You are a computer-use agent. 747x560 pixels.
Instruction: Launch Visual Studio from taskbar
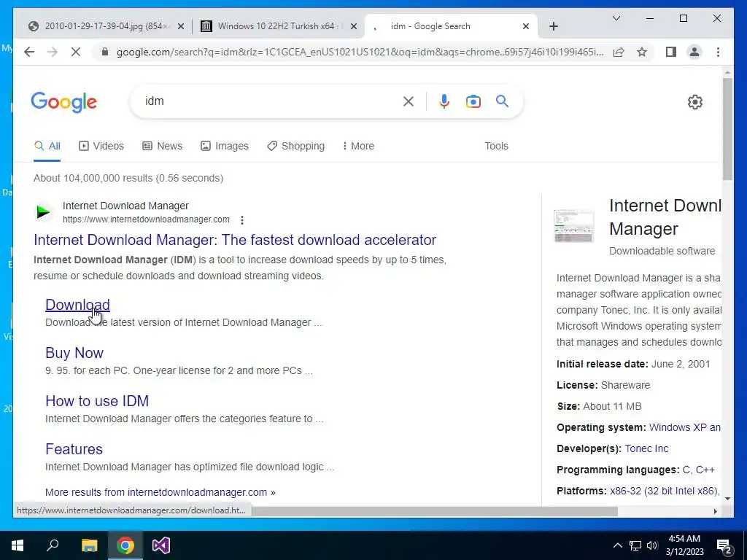161,545
